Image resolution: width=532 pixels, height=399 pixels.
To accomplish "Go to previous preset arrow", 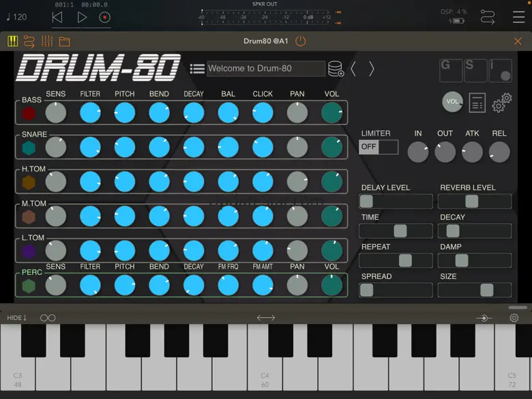I will click(353, 69).
